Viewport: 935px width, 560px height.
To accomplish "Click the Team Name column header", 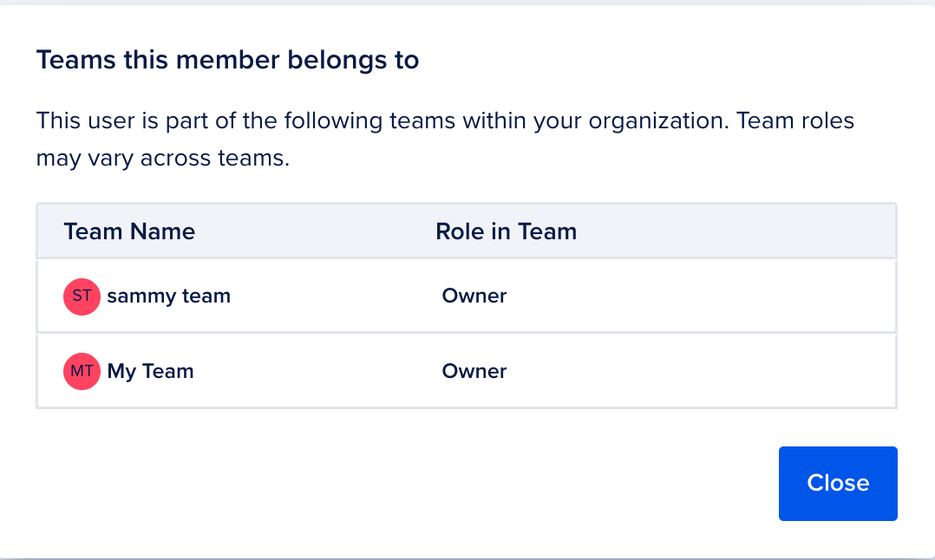I will pyautogui.click(x=129, y=231).
